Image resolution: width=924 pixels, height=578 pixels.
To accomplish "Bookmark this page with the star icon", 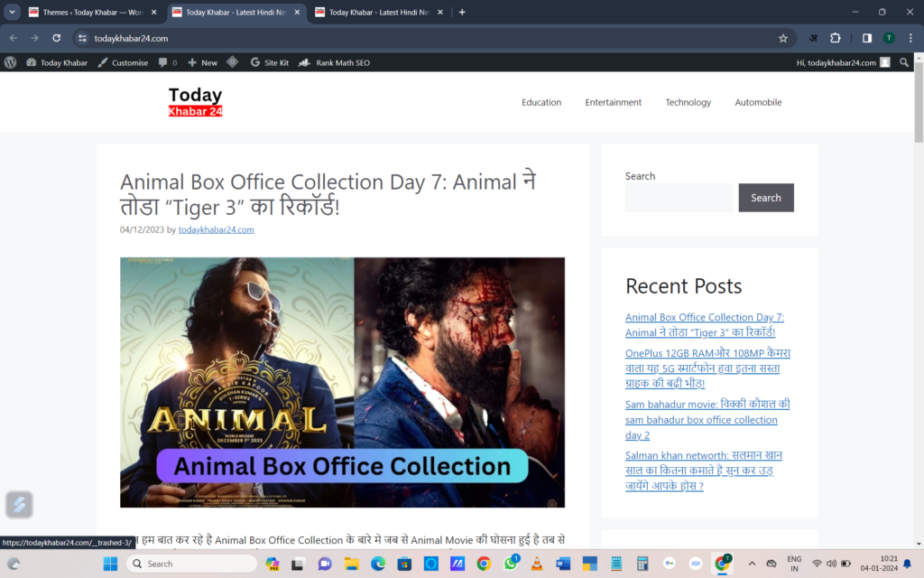I will tap(783, 38).
